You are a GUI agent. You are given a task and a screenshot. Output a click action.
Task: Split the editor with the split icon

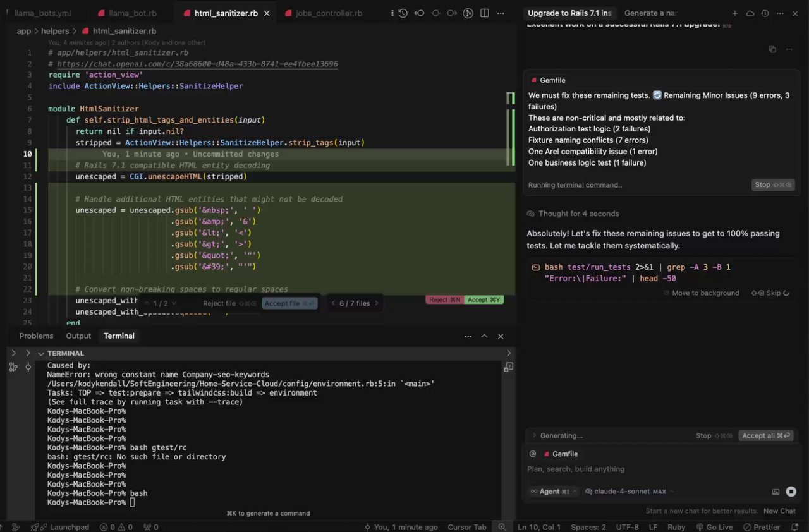tap(485, 13)
